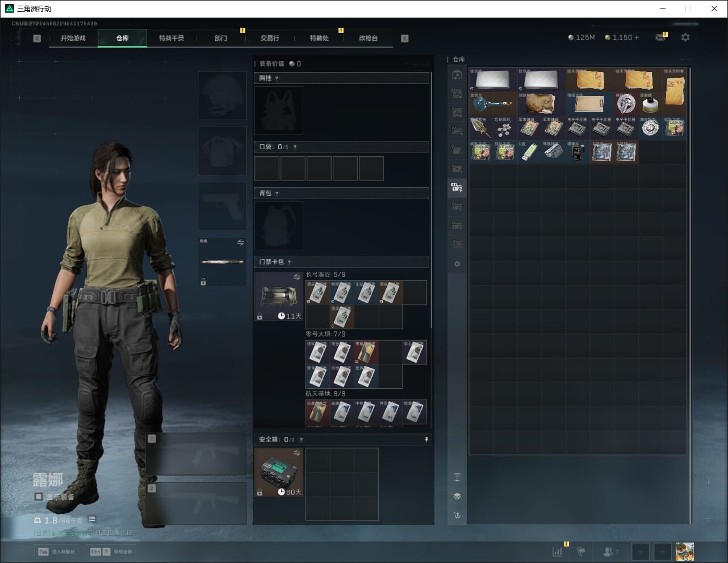This screenshot has height=563, width=728.
Task: Click swap arrows on the safe box
Action: click(296, 453)
